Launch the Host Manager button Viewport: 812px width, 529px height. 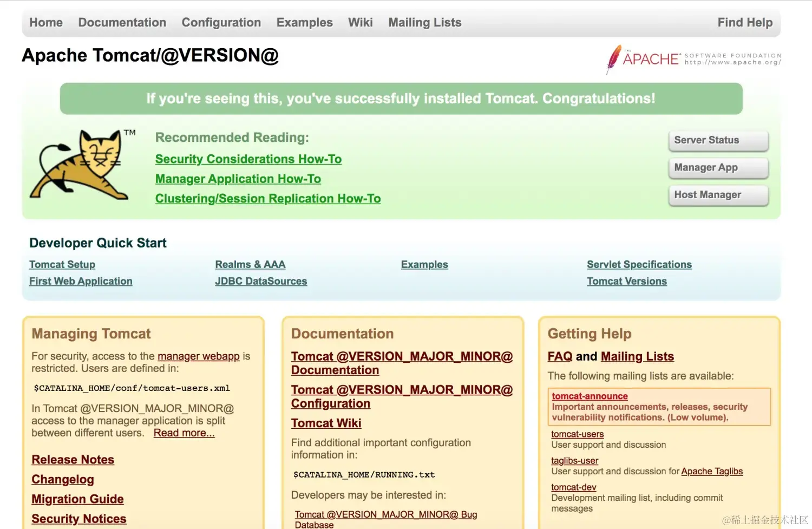[x=718, y=195]
